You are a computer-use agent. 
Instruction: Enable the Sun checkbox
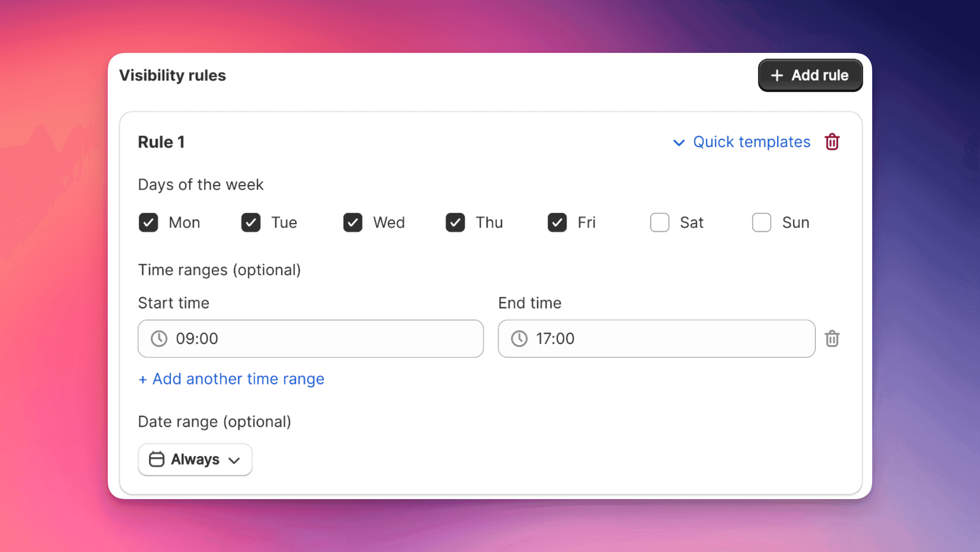pos(761,223)
